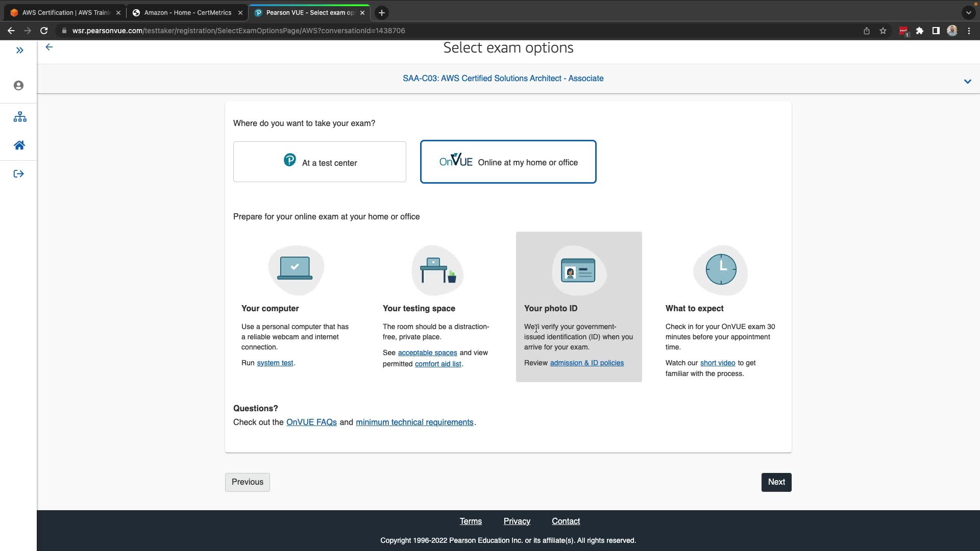Open the system test link
980x551 pixels.
[275, 363]
